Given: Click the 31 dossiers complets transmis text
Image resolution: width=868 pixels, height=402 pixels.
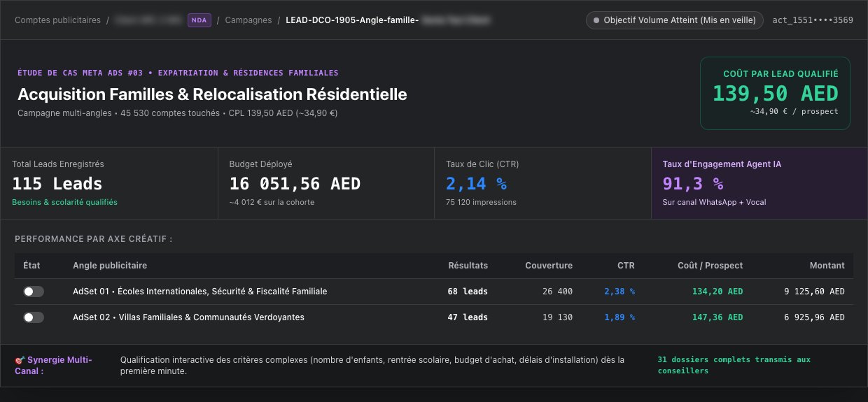Looking at the screenshot, I should tap(734, 365).
